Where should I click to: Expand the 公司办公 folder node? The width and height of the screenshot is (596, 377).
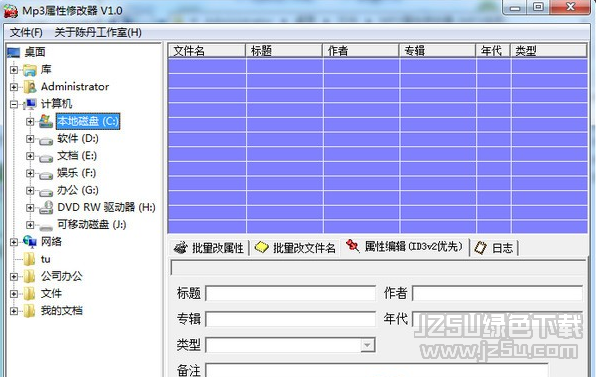click(x=14, y=276)
